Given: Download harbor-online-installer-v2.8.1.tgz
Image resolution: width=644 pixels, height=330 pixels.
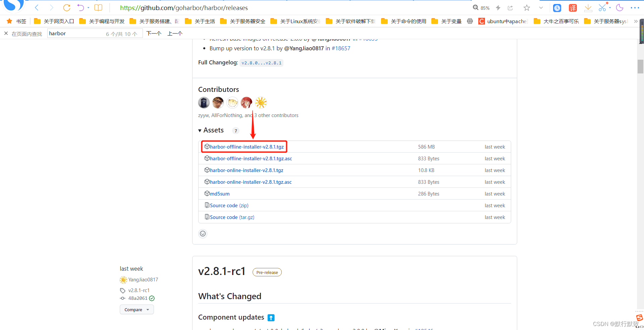Looking at the screenshot, I should [x=247, y=170].
